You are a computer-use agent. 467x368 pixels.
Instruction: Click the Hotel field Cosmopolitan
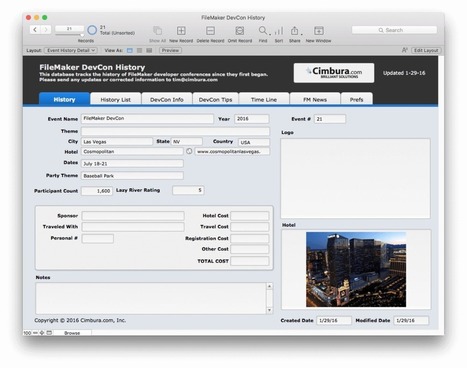[x=132, y=151]
